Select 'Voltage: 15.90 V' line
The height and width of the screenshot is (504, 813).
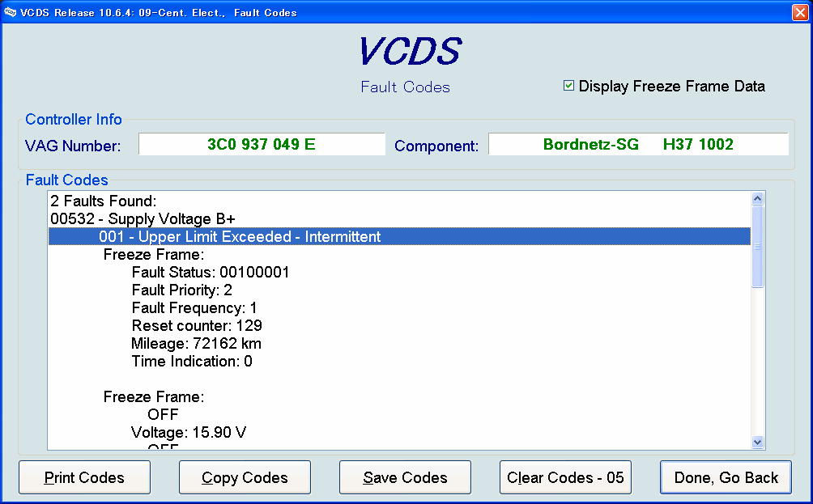click(x=189, y=432)
